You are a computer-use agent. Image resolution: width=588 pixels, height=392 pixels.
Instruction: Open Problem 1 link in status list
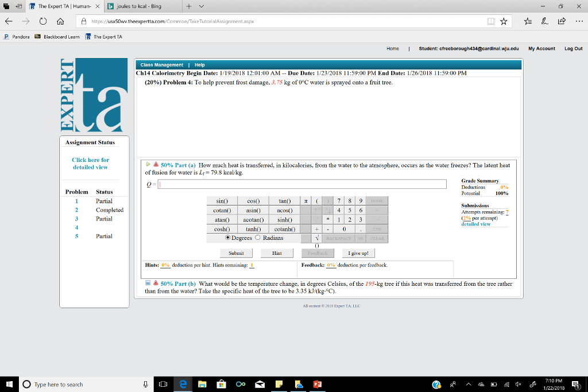76,201
